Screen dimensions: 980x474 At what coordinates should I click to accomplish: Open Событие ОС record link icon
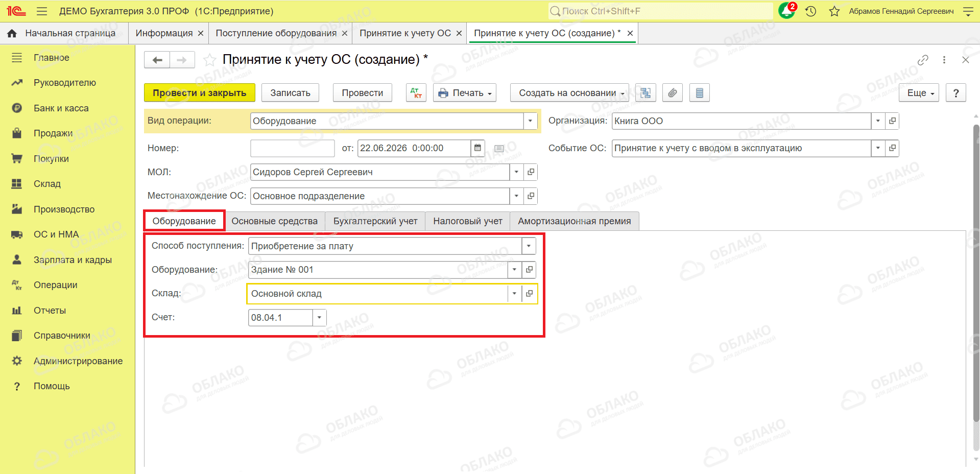pos(892,148)
